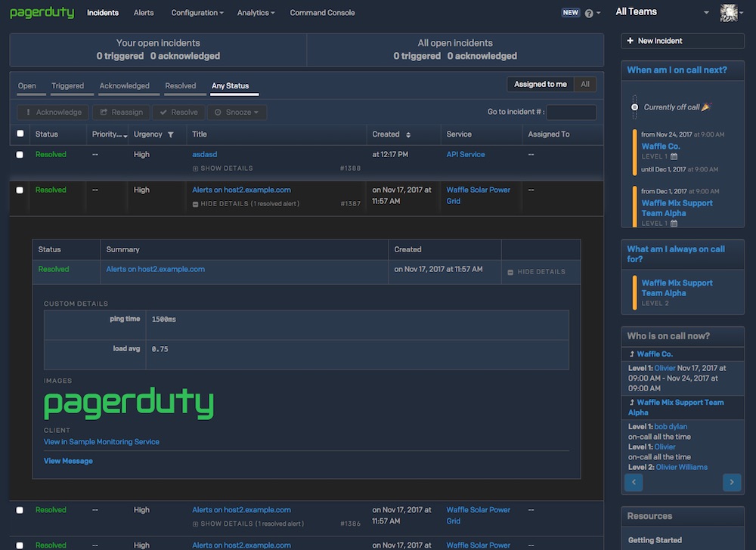Click the View Message link
756x550 pixels.
[x=68, y=461]
